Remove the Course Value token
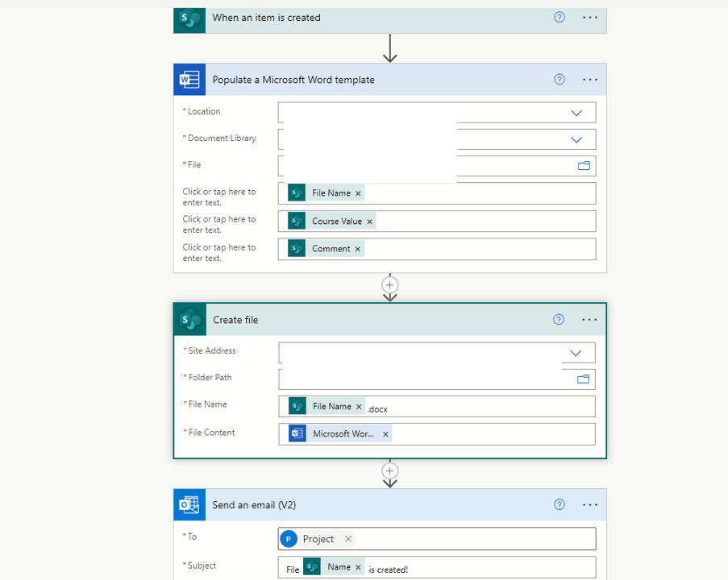 pyautogui.click(x=369, y=222)
